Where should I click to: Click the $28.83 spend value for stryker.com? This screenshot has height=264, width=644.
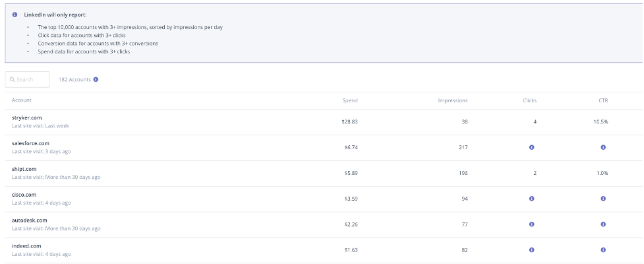point(349,121)
